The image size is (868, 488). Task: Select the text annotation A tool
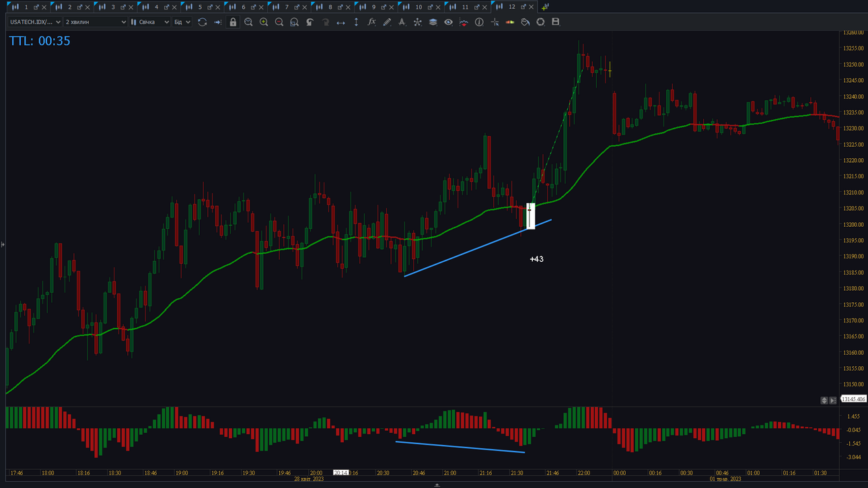(402, 22)
